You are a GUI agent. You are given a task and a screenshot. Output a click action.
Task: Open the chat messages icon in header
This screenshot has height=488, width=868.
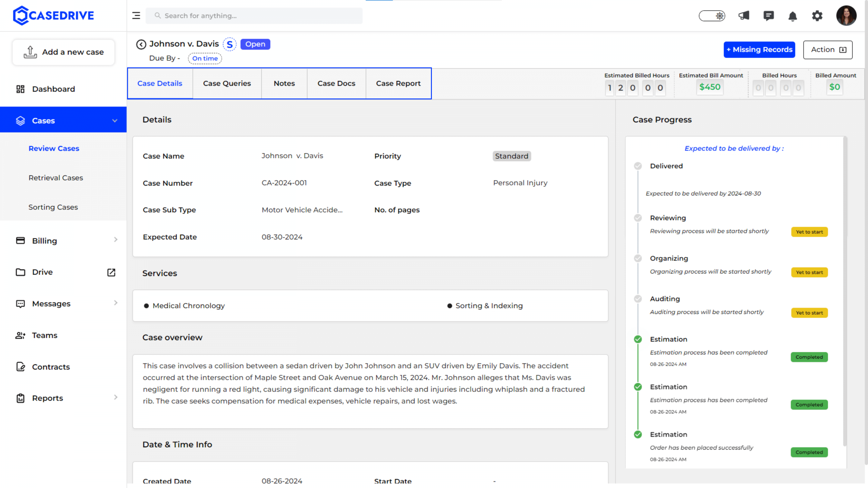click(768, 15)
